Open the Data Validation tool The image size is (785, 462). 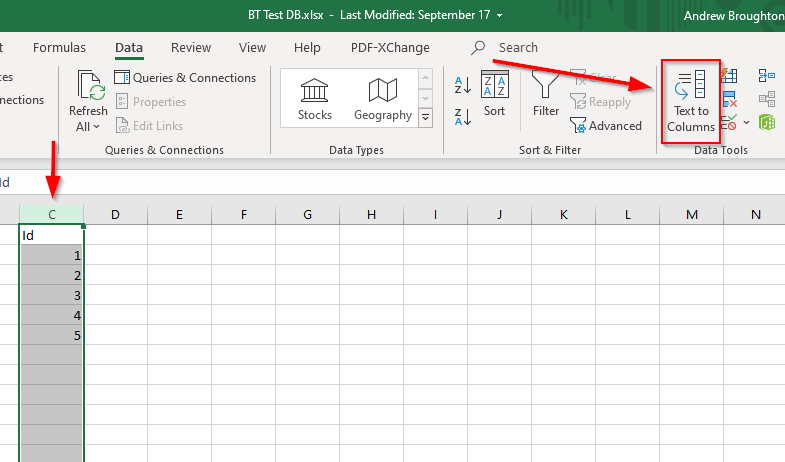click(x=729, y=123)
